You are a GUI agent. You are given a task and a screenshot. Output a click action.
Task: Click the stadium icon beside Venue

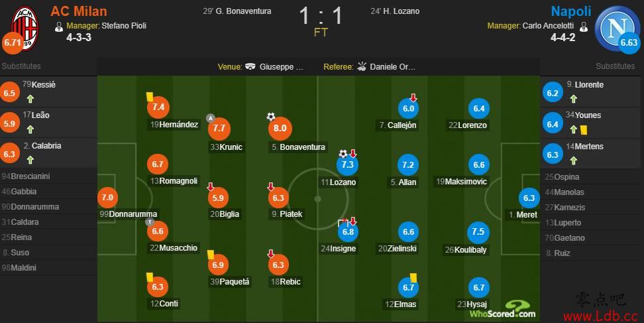pos(250,67)
